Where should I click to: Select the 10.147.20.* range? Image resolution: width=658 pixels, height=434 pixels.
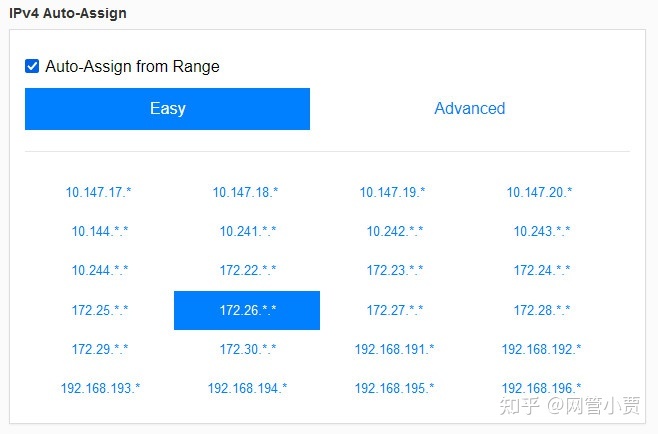coord(540,192)
